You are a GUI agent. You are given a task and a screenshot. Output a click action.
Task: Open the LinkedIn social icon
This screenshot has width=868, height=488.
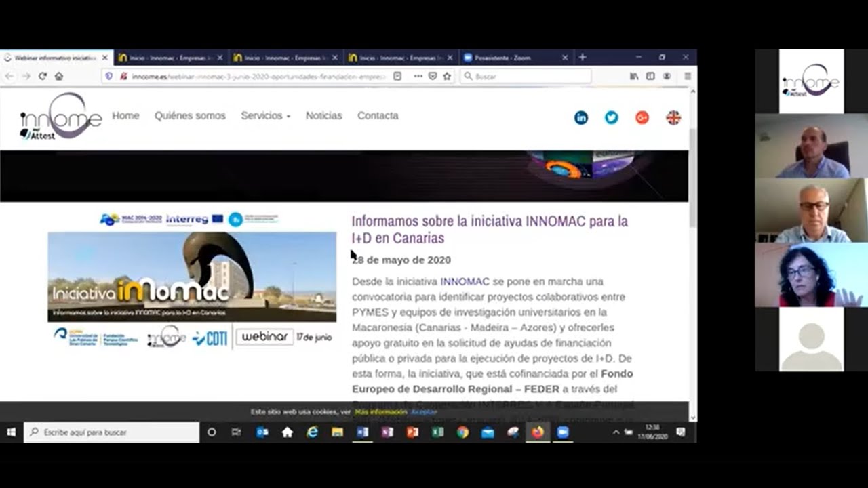[x=581, y=117]
